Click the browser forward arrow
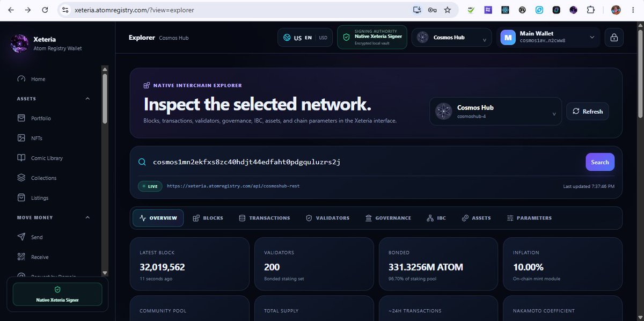644x321 pixels. click(x=28, y=10)
